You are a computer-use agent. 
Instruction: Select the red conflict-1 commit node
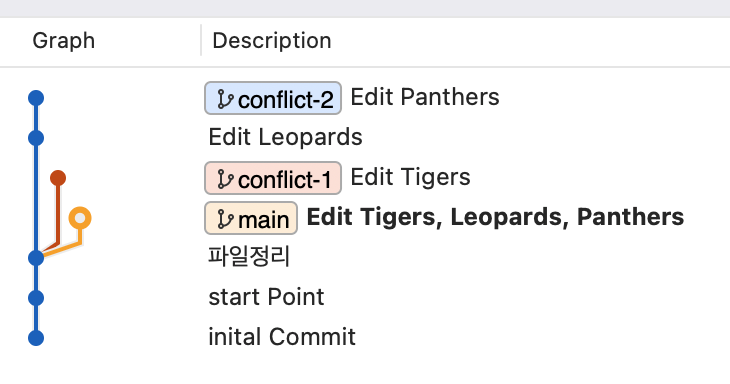click(58, 178)
